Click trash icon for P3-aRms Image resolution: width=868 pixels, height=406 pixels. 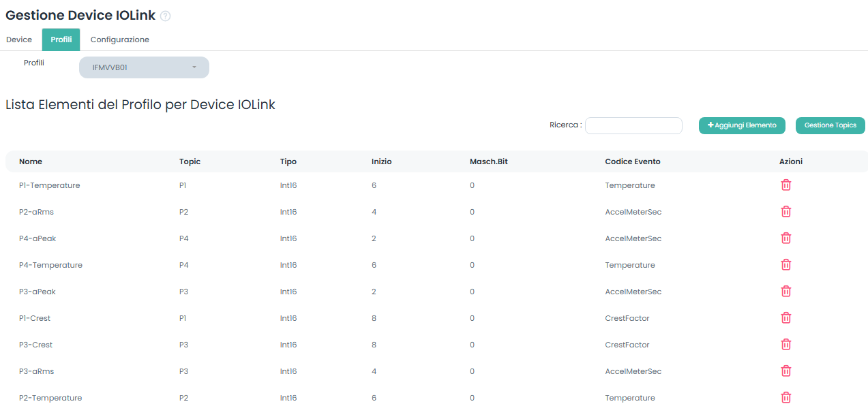[x=785, y=371]
